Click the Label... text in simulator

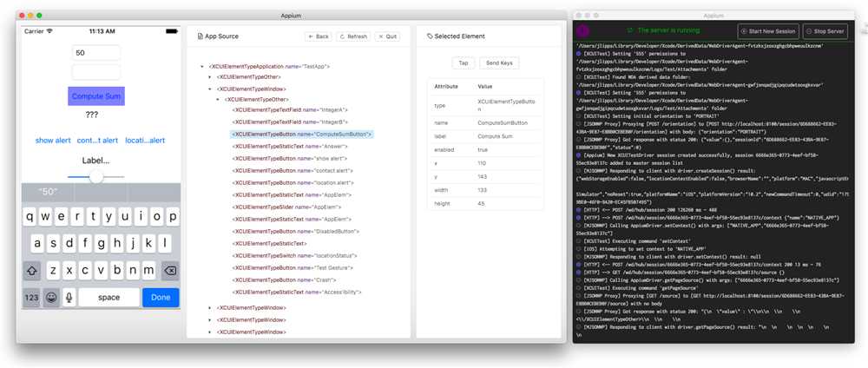tap(95, 161)
